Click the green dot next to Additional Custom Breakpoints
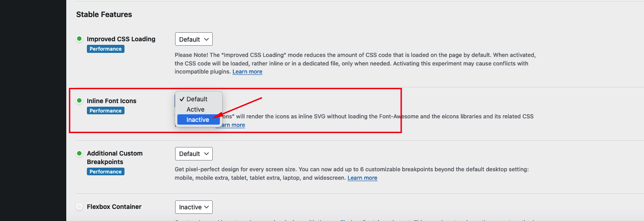The image size is (644, 221). tap(79, 153)
